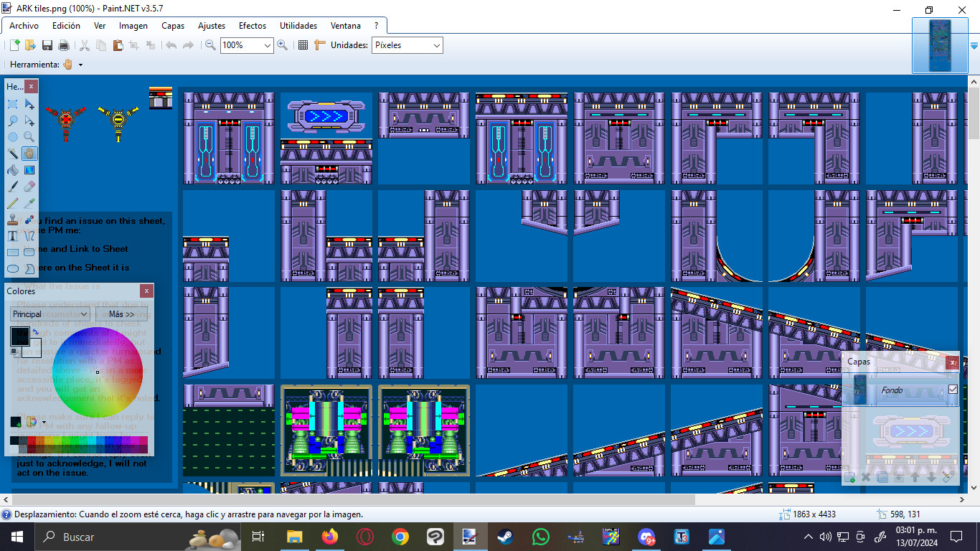980x551 pixels.
Task: Activate the Gradient tool
Action: [29, 171]
